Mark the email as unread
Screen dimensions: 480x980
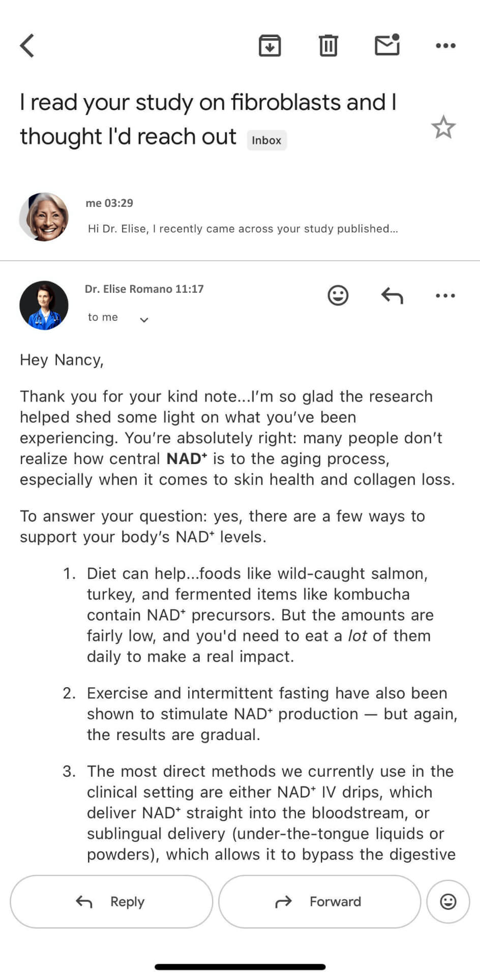pos(387,45)
